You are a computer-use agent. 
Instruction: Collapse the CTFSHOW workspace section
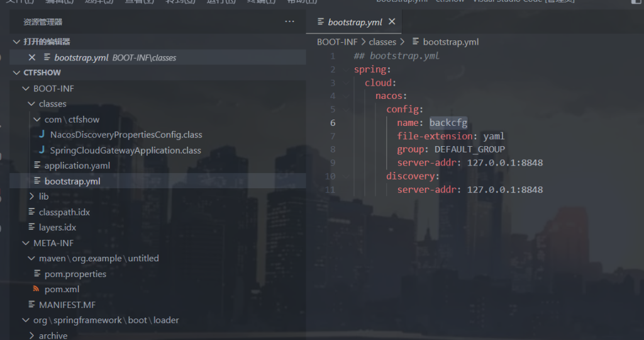pos(16,73)
